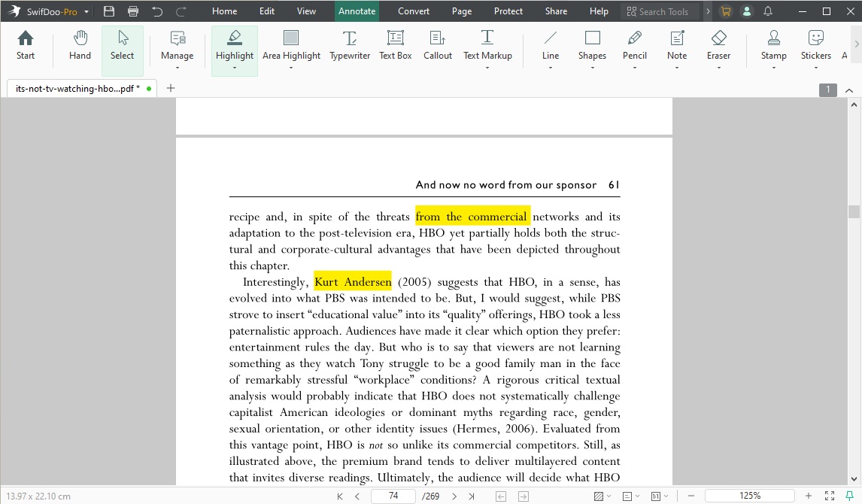Switch to the Convert tab
The height and width of the screenshot is (504, 862).
(414, 11)
